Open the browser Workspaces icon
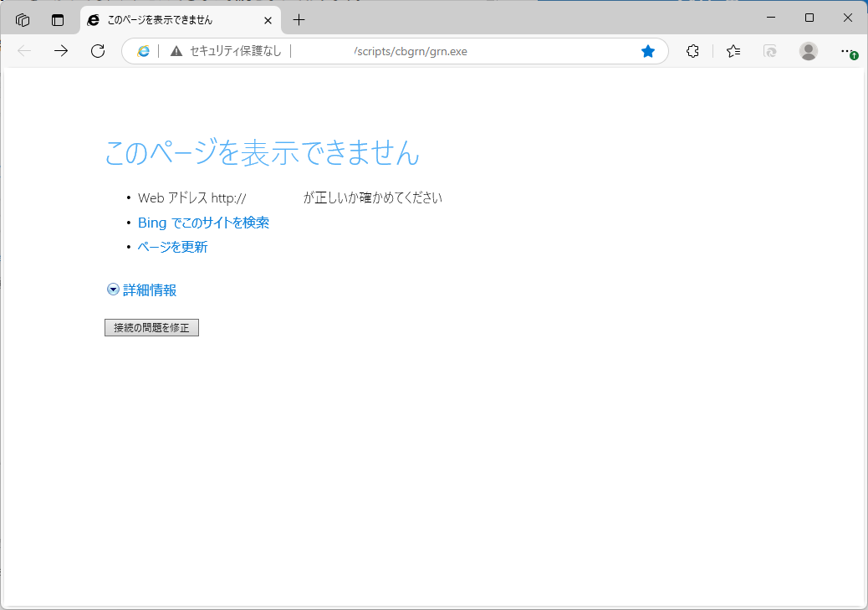 (x=23, y=19)
